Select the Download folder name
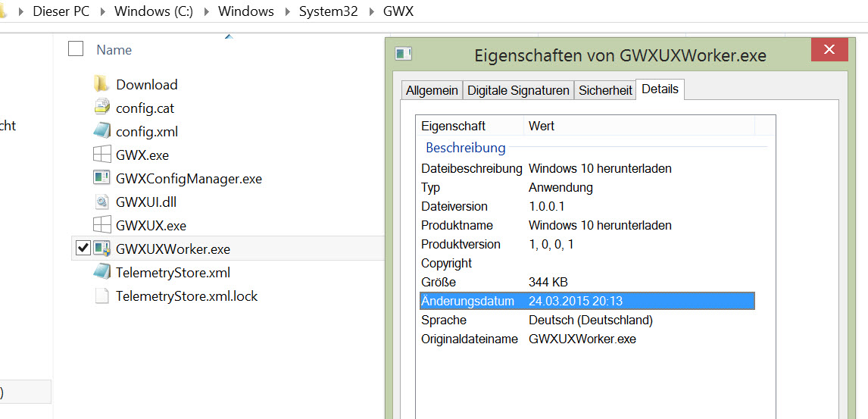The width and height of the screenshot is (868, 419). (147, 84)
